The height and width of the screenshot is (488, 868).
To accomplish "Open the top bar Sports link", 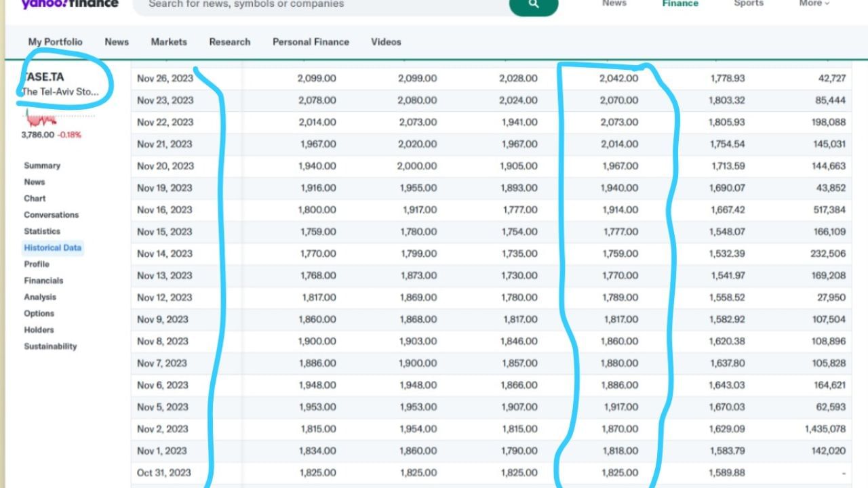I will (749, 3).
